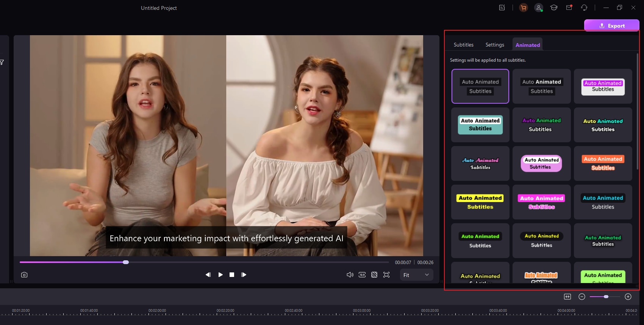Zoom out the timeline with minus icon
644x325 pixels.
pyautogui.click(x=582, y=297)
